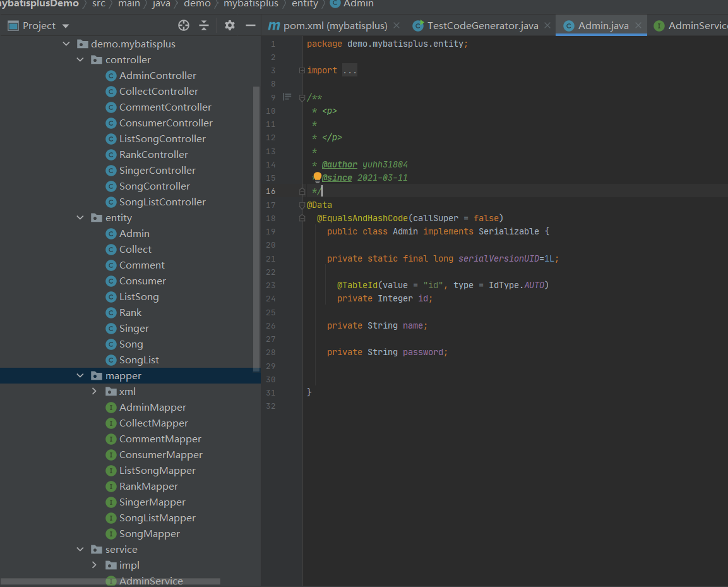The height and width of the screenshot is (587, 728).
Task: Expand the impl folder
Action: coord(94,565)
